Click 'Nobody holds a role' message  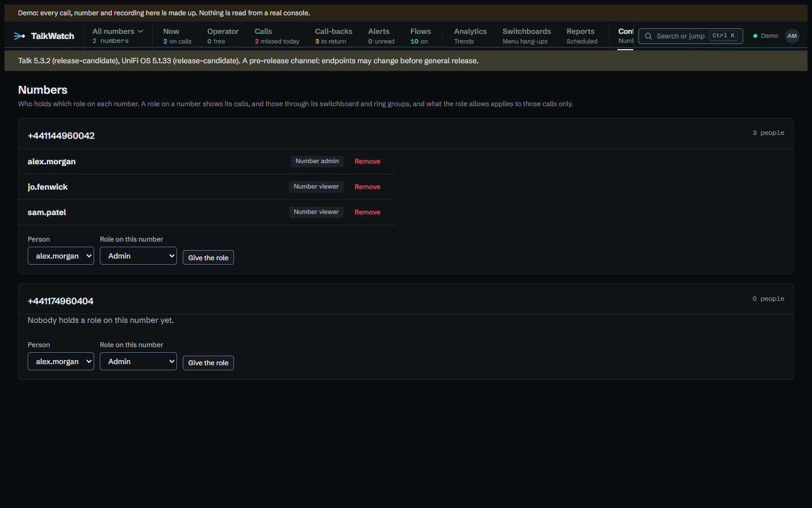[x=101, y=320]
